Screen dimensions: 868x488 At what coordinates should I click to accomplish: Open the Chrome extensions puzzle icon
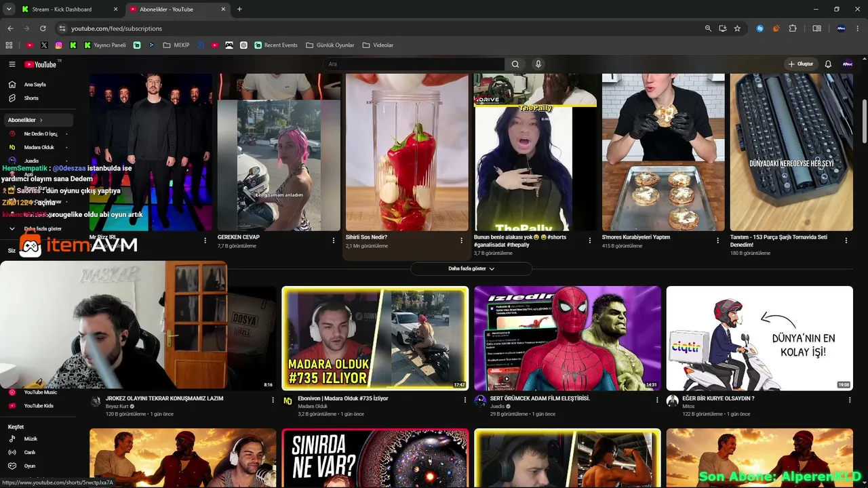pos(793,28)
